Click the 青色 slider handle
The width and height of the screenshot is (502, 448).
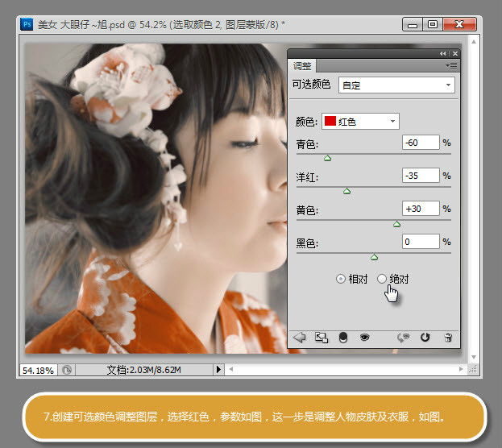(327, 158)
